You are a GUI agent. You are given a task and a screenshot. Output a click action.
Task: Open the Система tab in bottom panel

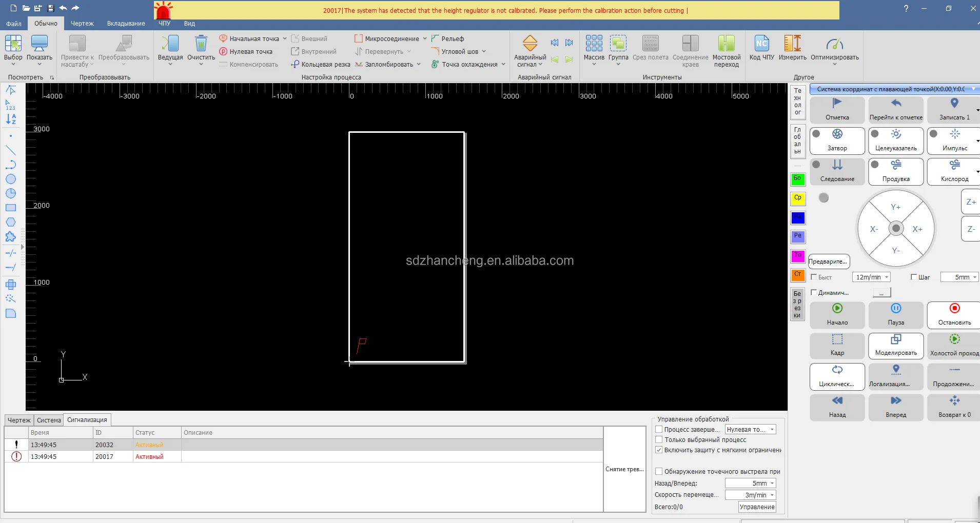pyautogui.click(x=49, y=420)
